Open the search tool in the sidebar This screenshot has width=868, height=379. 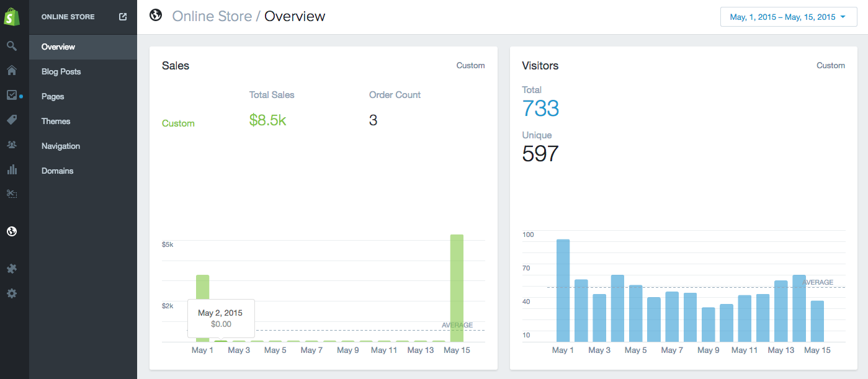[12, 46]
